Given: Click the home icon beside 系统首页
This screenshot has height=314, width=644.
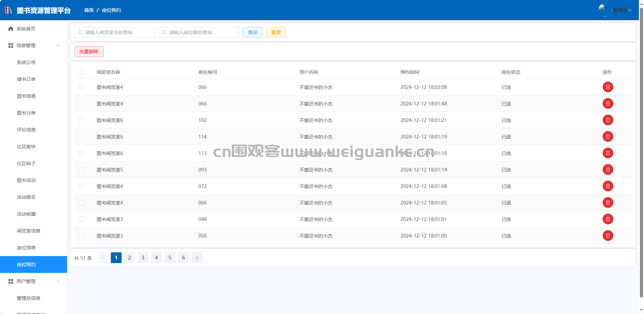Looking at the screenshot, I should 11,29.
